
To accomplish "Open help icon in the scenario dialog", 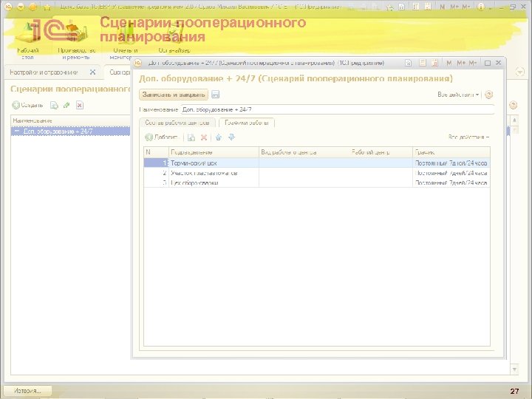I will [488, 95].
